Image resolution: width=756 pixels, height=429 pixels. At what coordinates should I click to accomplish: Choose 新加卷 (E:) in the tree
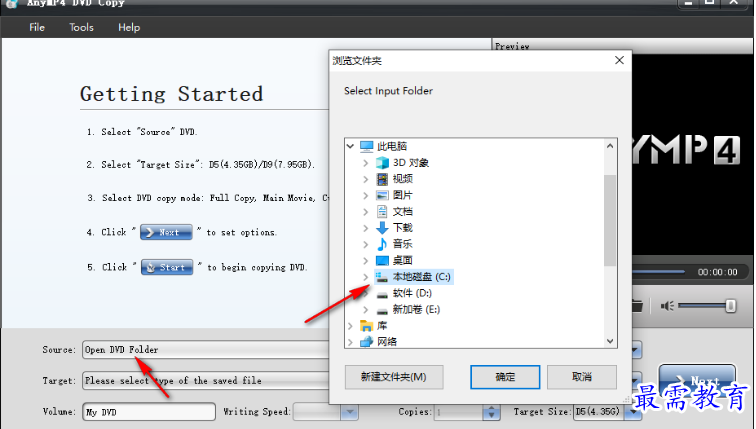[x=416, y=309]
